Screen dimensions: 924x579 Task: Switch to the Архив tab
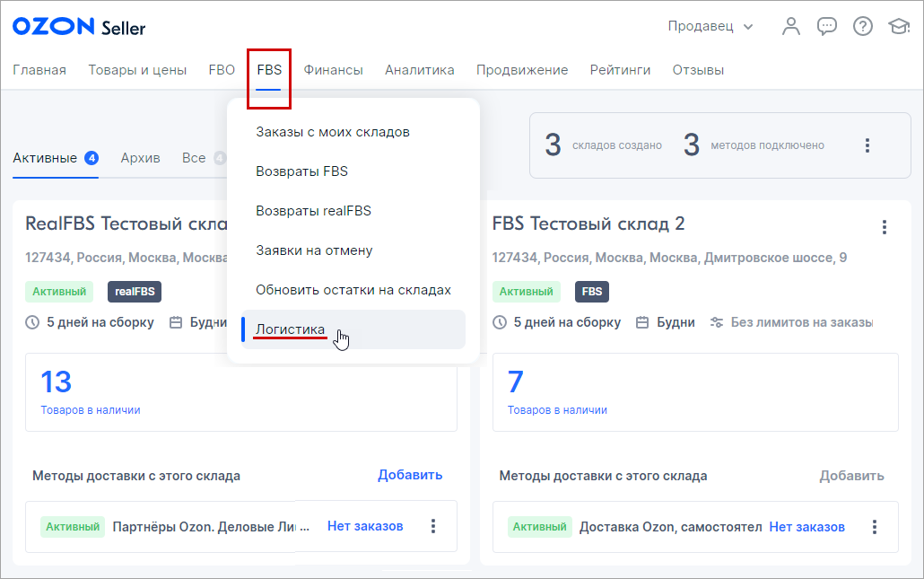pos(139,156)
